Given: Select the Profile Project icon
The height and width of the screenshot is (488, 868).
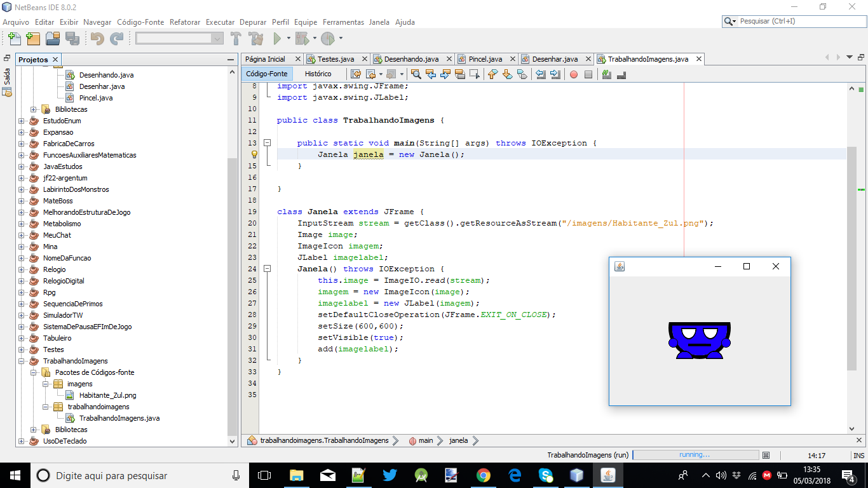Looking at the screenshot, I should 327,39.
